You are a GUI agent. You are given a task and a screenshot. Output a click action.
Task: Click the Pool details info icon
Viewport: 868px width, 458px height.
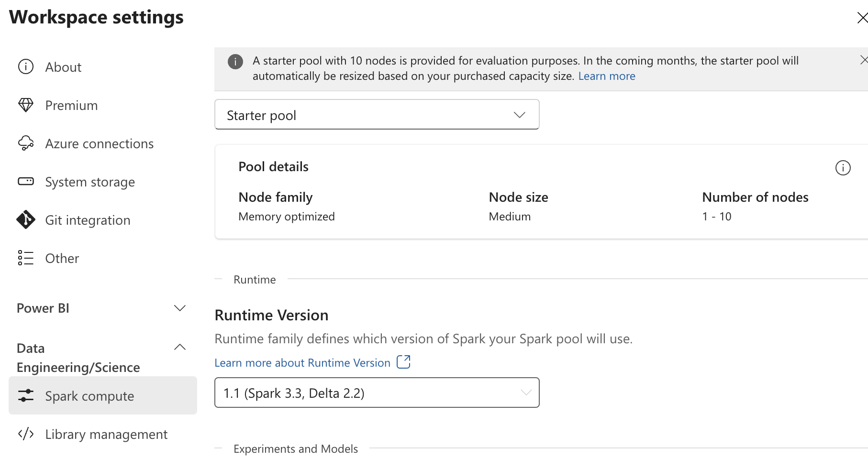(843, 168)
